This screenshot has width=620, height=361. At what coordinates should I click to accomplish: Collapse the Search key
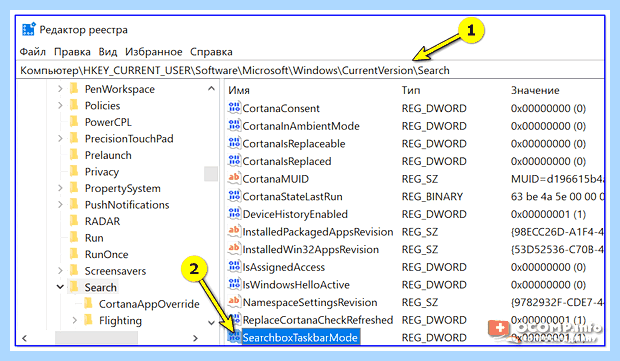pos(60,287)
